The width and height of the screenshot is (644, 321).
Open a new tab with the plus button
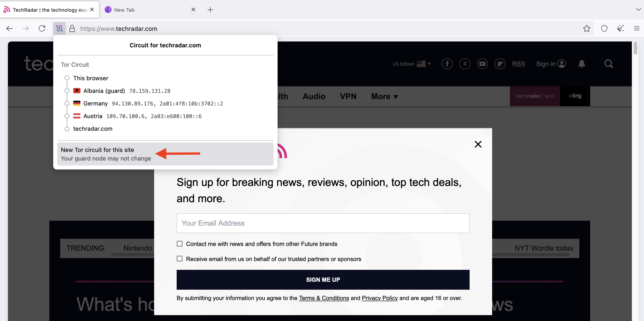pyautogui.click(x=210, y=10)
